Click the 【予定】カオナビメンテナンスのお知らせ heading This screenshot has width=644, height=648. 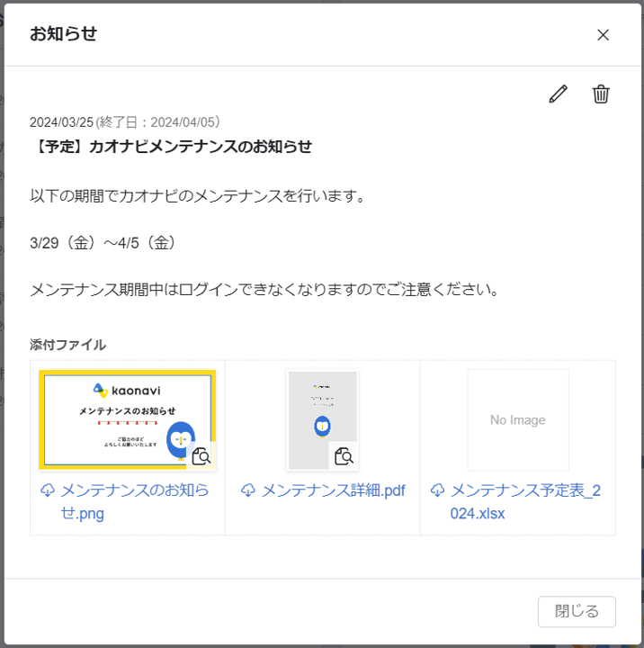(x=171, y=147)
